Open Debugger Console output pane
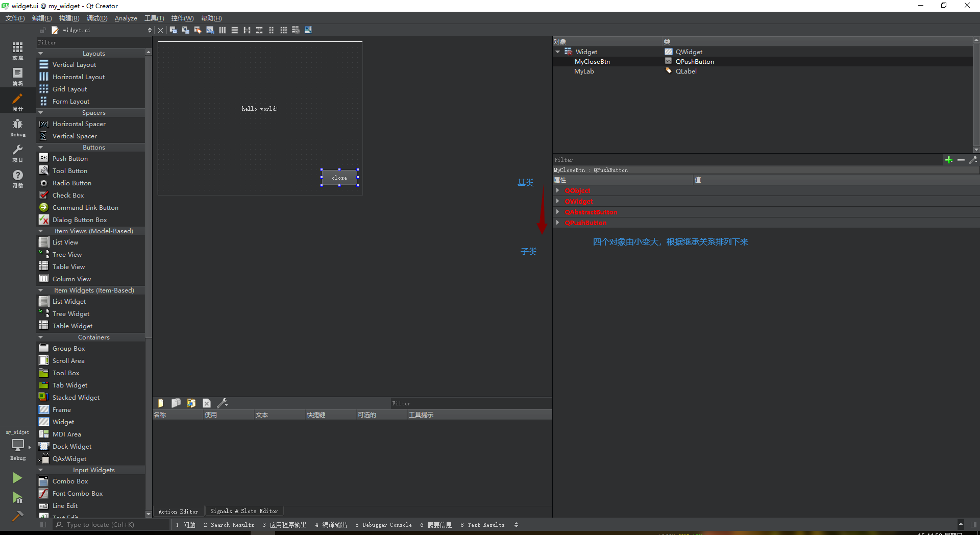 (383, 525)
